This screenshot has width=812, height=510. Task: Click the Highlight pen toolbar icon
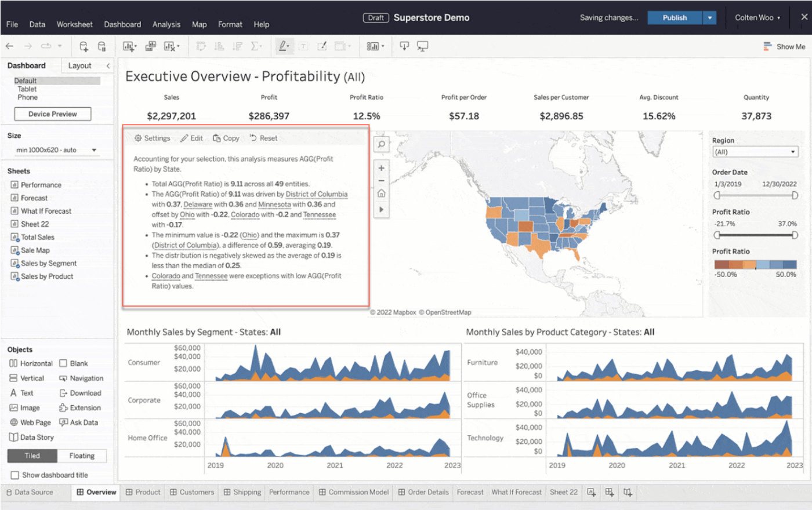click(x=282, y=46)
